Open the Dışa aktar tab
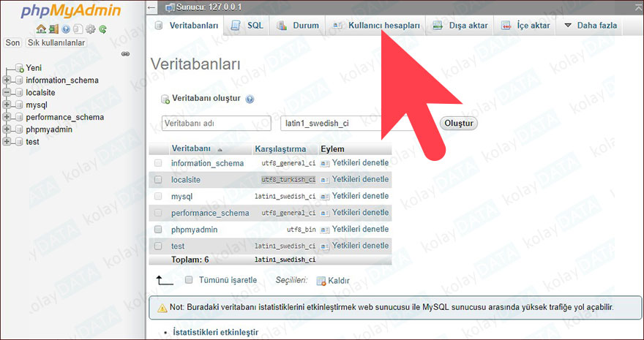Viewport: 644px width, 340px height. click(460, 26)
